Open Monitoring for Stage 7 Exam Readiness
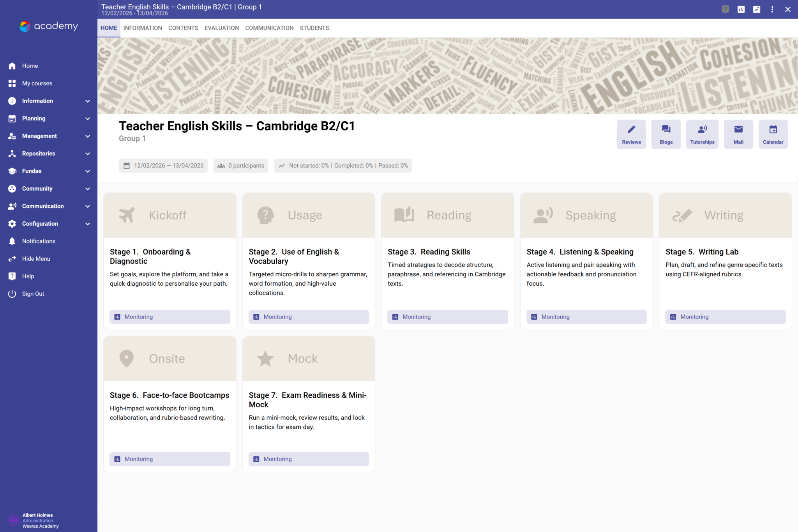 (308, 459)
